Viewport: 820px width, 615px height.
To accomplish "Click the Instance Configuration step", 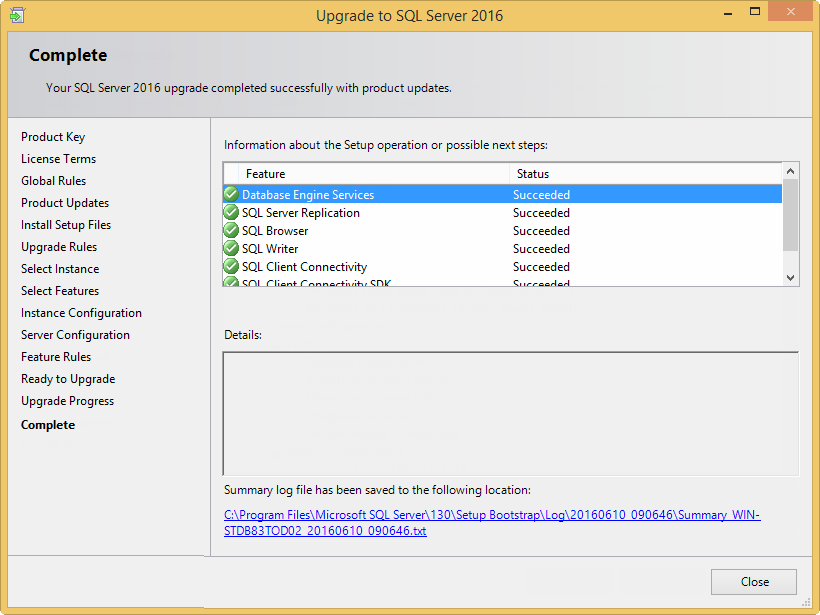I will [x=81, y=313].
